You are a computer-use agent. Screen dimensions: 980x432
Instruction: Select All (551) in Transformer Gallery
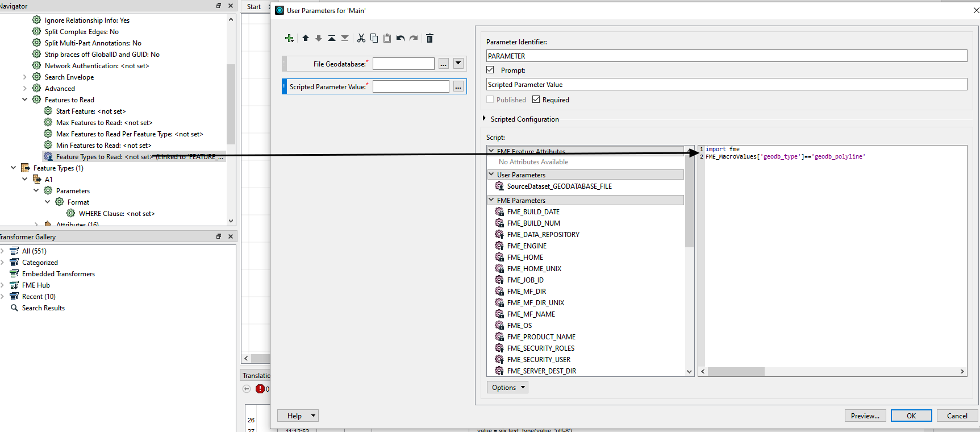point(34,251)
